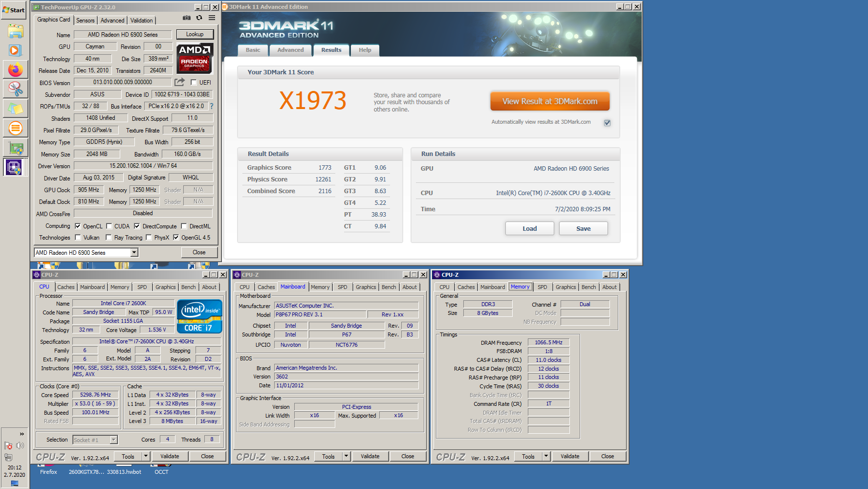Image resolution: width=868 pixels, height=489 pixels.
Task: Click the Save button in 3DMark
Action: click(583, 228)
